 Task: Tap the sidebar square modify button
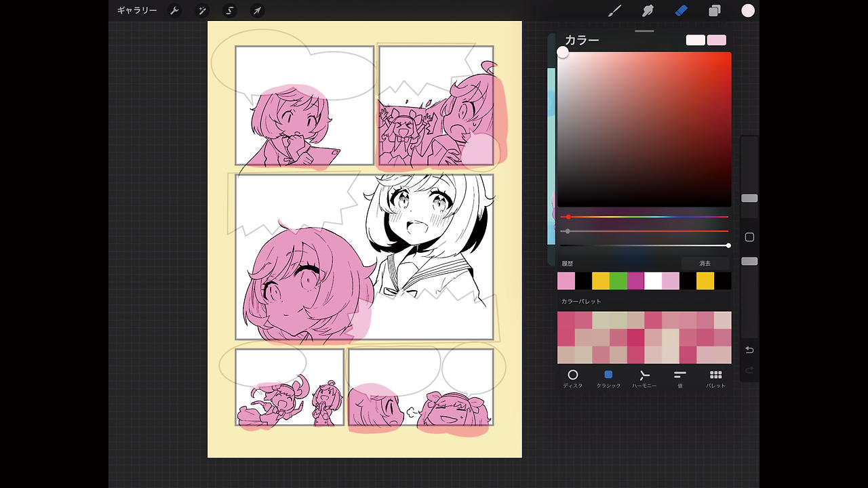point(749,237)
